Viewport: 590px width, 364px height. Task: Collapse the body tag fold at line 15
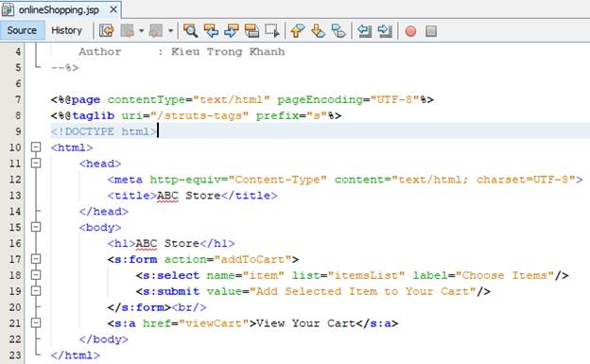[x=36, y=227]
